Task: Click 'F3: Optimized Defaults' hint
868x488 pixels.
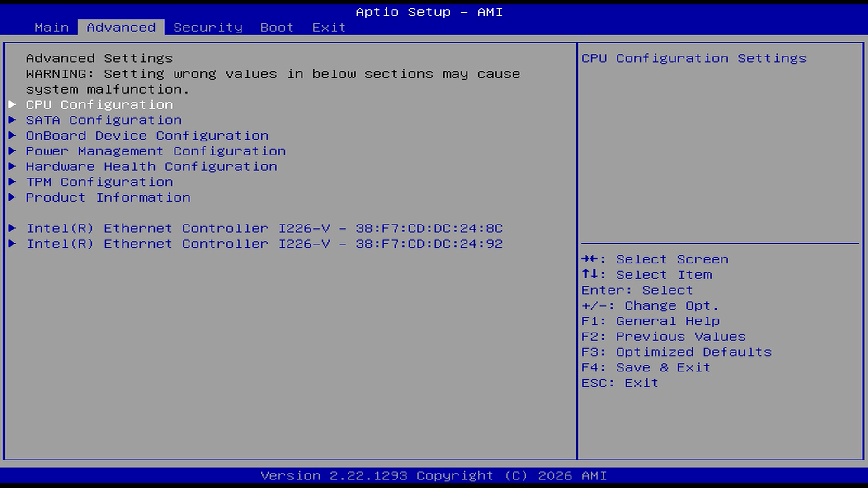Action: tap(677, 352)
